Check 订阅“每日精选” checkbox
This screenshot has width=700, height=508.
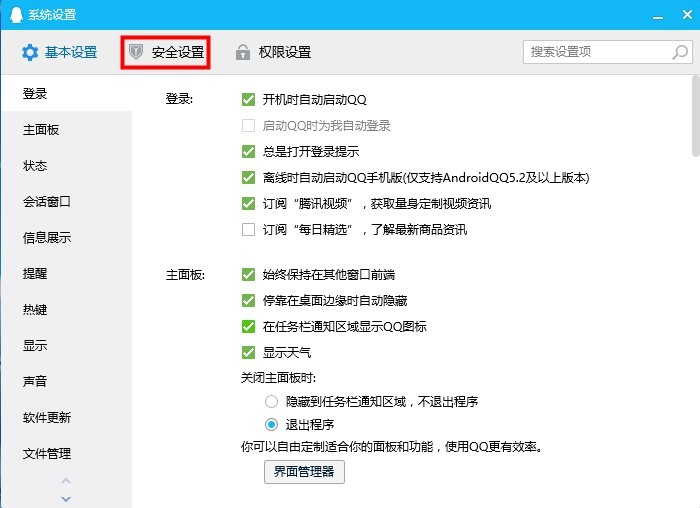point(248,229)
